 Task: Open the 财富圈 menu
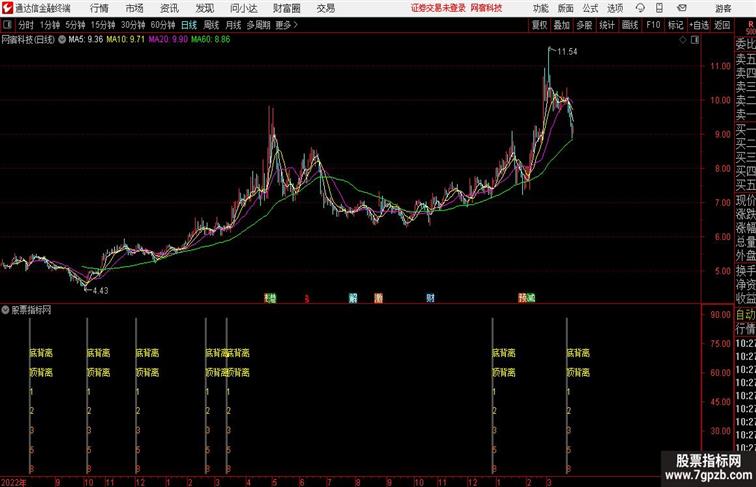[286, 8]
